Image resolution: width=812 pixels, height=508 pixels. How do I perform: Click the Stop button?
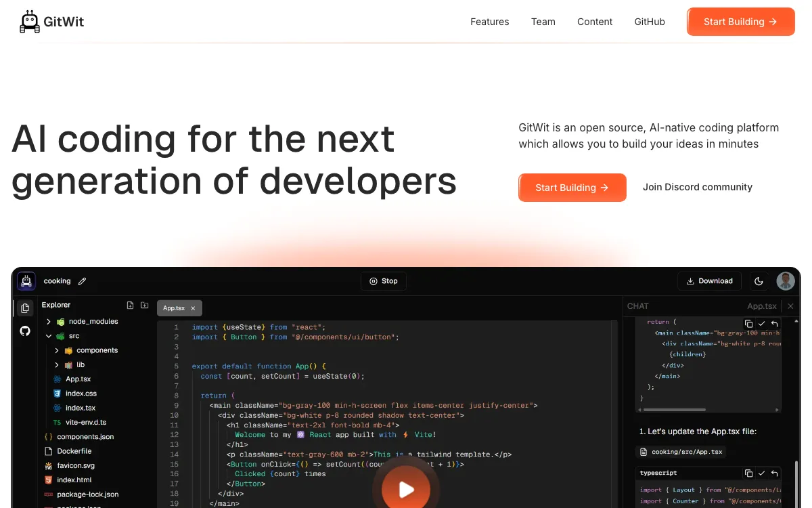point(384,281)
